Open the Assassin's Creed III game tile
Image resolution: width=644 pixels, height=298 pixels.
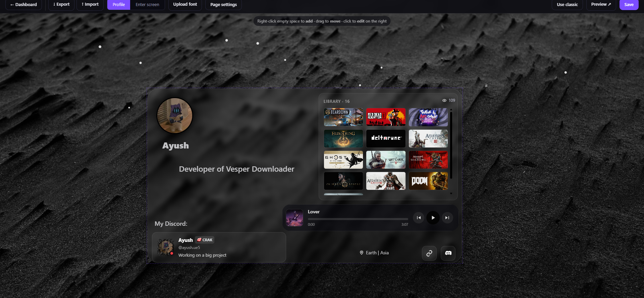point(428,138)
